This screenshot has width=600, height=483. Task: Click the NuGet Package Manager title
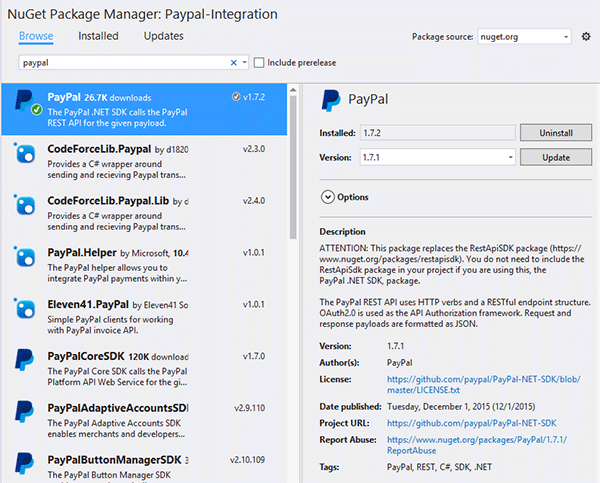click(142, 14)
